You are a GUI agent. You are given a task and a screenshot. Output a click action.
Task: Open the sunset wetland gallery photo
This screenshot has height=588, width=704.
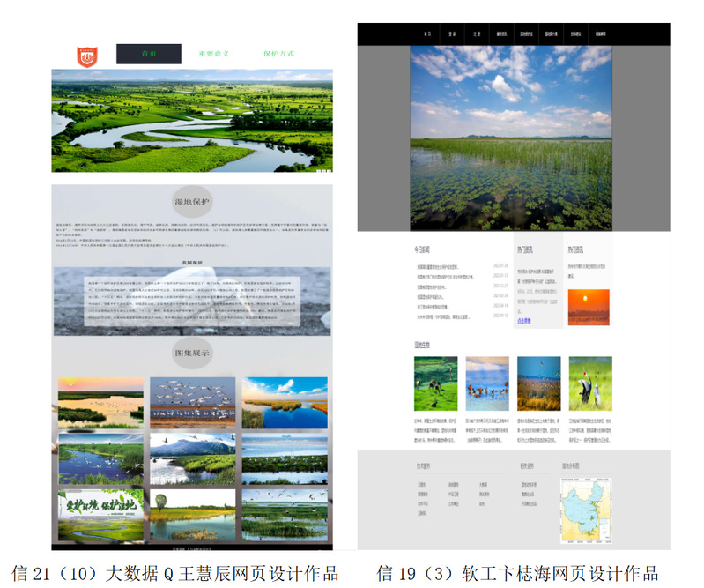point(100,402)
